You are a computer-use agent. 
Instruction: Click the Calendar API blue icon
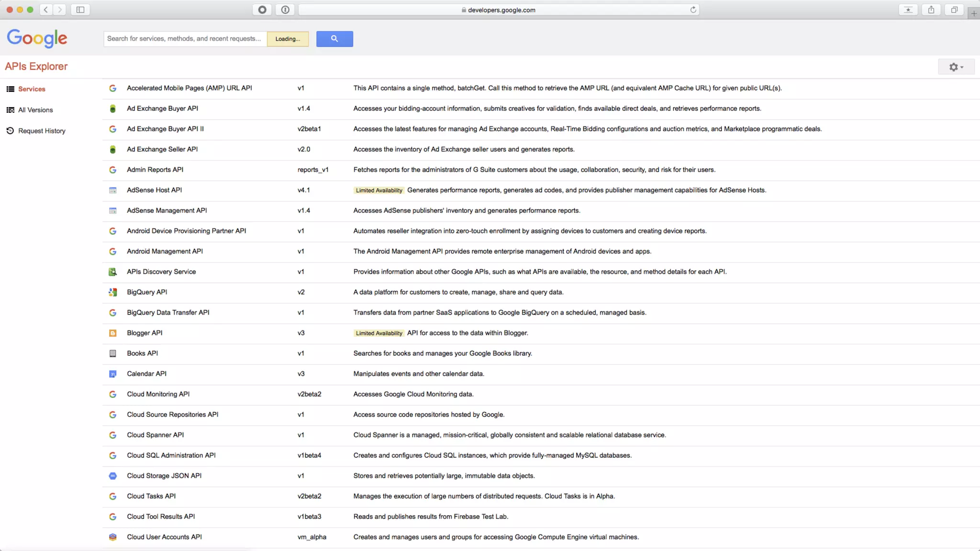(113, 374)
